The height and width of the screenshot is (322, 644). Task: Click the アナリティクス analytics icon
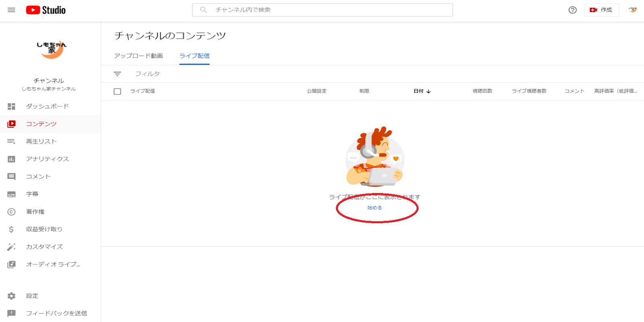pos(11,159)
